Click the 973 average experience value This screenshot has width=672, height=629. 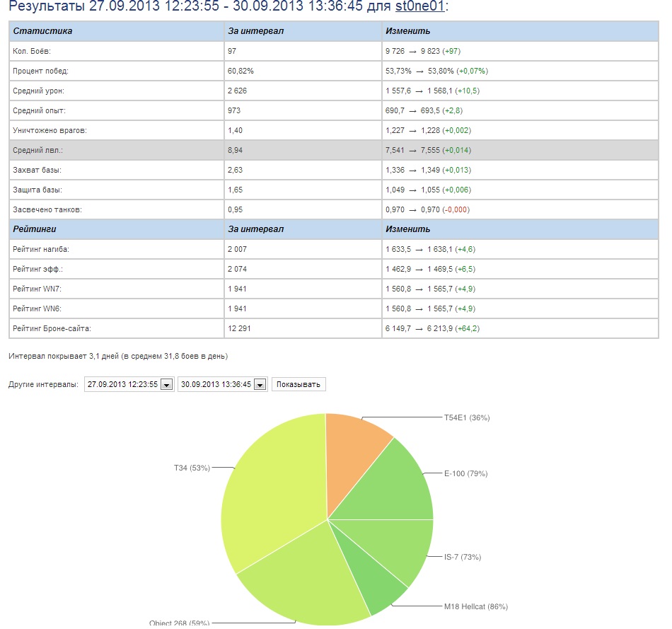tap(234, 110)
